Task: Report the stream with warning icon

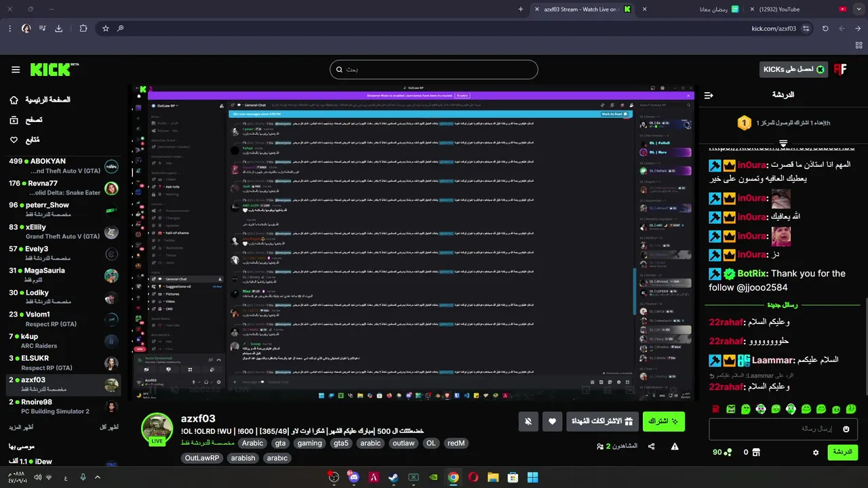Action: (x=675, y=447)
